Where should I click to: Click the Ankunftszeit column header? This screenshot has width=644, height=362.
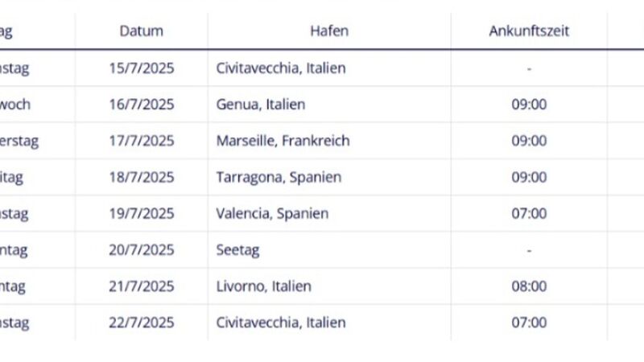coord(529,31)
